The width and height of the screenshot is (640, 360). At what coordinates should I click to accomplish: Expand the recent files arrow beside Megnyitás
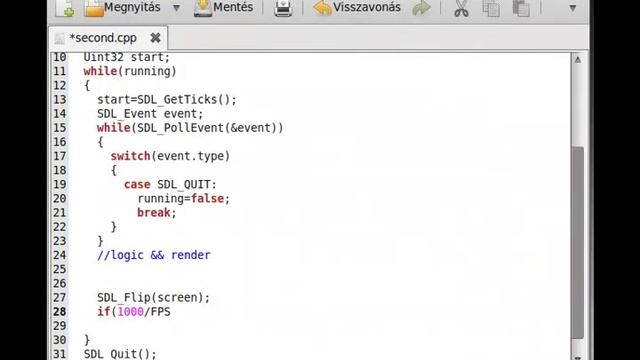pyautogui.click(x=176, y=8)
